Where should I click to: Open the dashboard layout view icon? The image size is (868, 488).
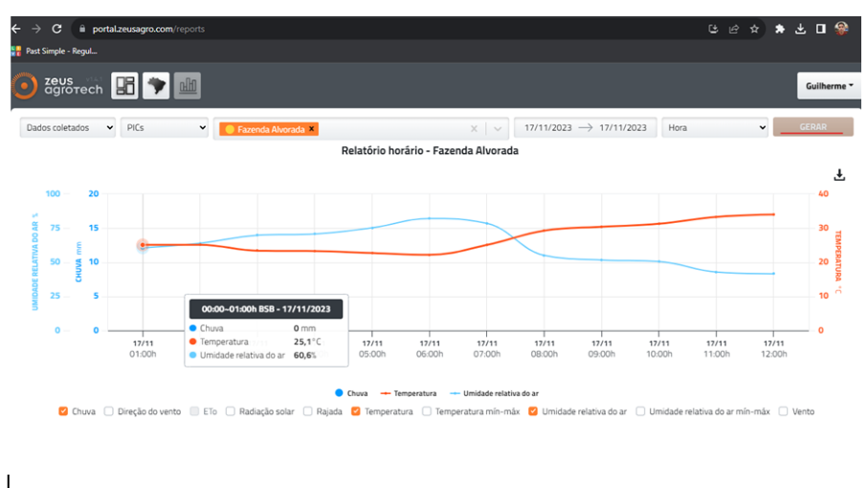click(124, 86)
